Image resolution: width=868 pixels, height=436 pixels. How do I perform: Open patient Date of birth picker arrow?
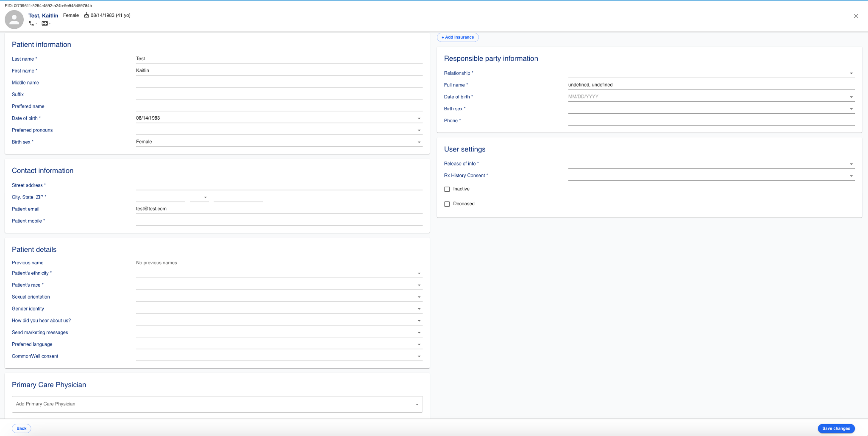[x=419, y=118]
